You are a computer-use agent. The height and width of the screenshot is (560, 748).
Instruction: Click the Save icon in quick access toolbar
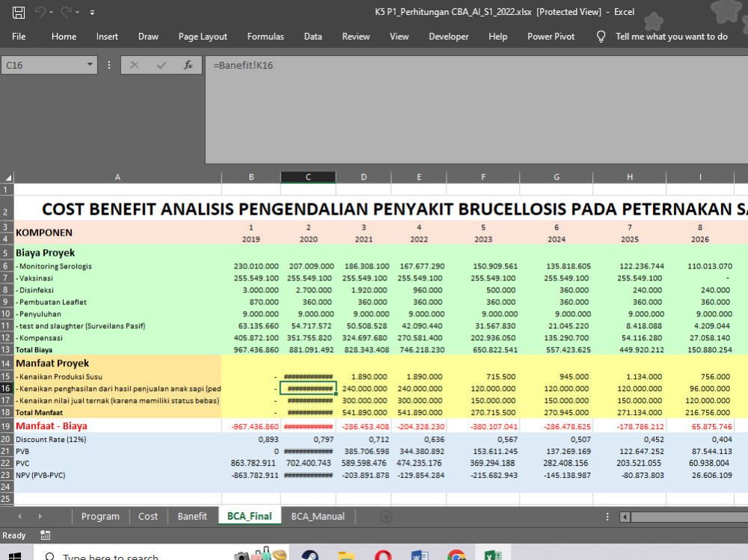[x=18, y=12]
